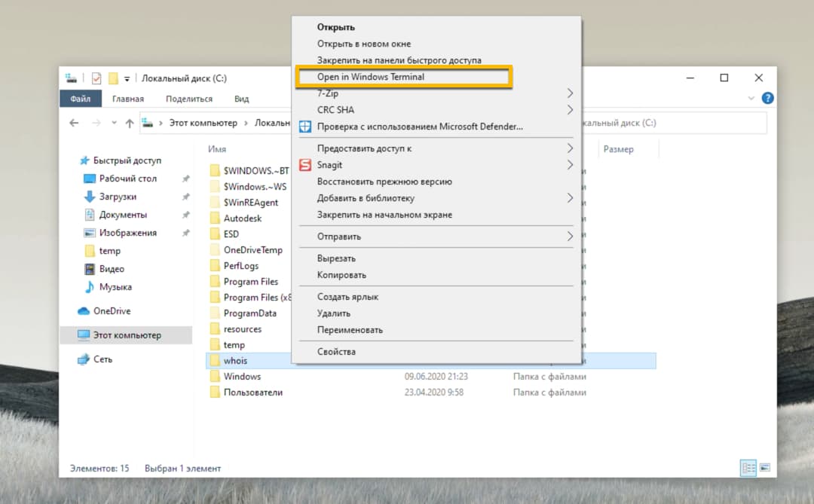This screenshot has height=504, width=814.
Task: Select Переименовать menu entry
Action: tap(350, 330)
